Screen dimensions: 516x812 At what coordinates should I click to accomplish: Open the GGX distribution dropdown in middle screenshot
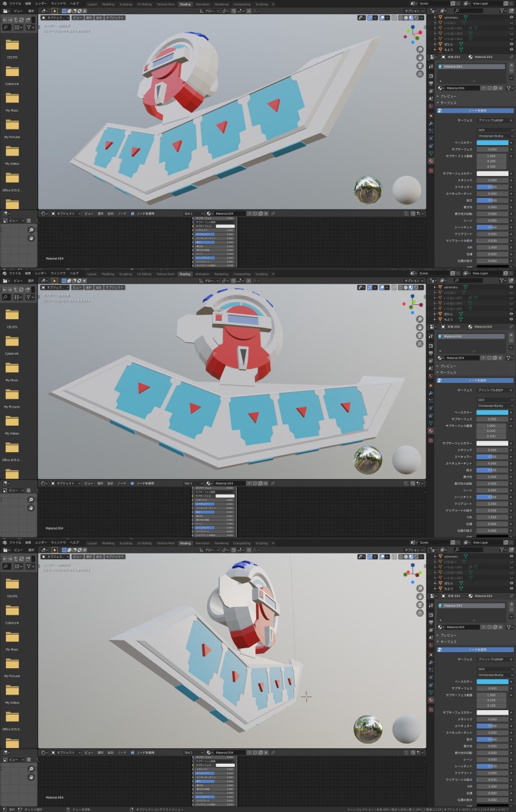[x=495, y=399]
